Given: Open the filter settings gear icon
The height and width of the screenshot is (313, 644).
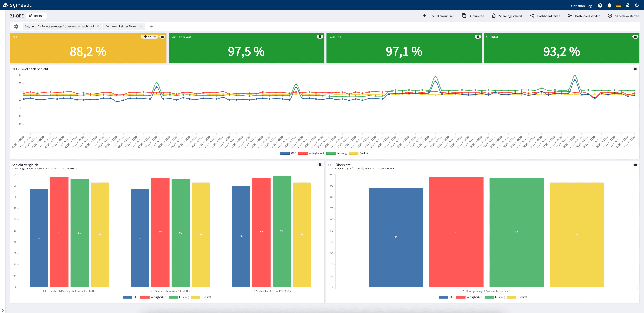Looking at the screenshot, I should 16,27.
